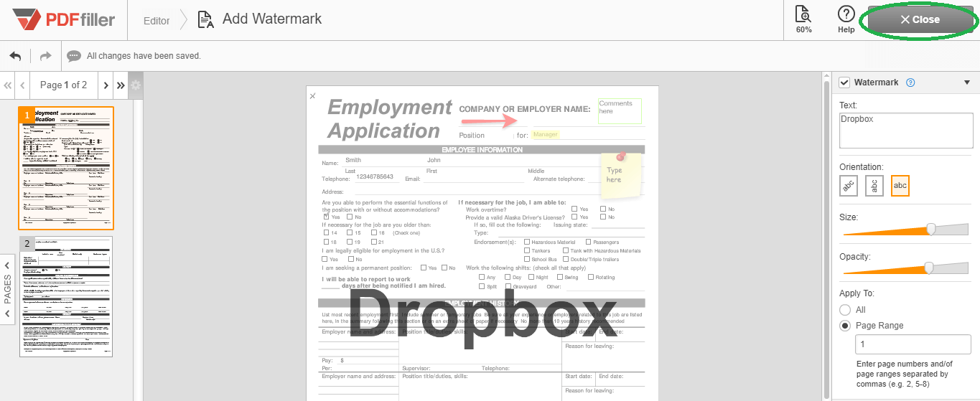Jump to the first page

(x=8, y=85)
